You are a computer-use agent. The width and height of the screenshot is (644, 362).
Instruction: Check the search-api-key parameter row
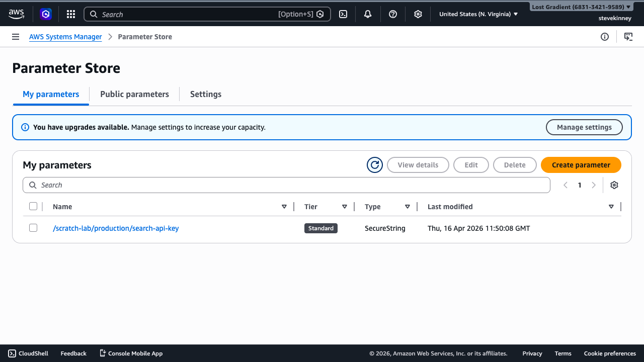point(33,228)
